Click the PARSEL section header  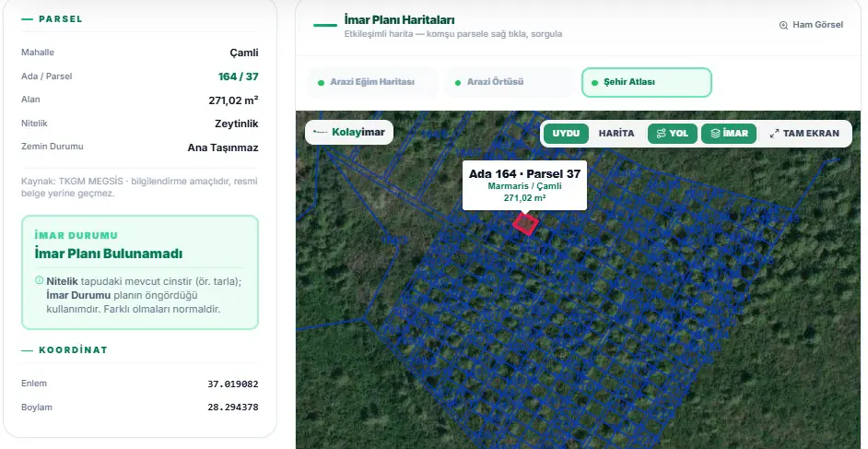click(60, 18)
